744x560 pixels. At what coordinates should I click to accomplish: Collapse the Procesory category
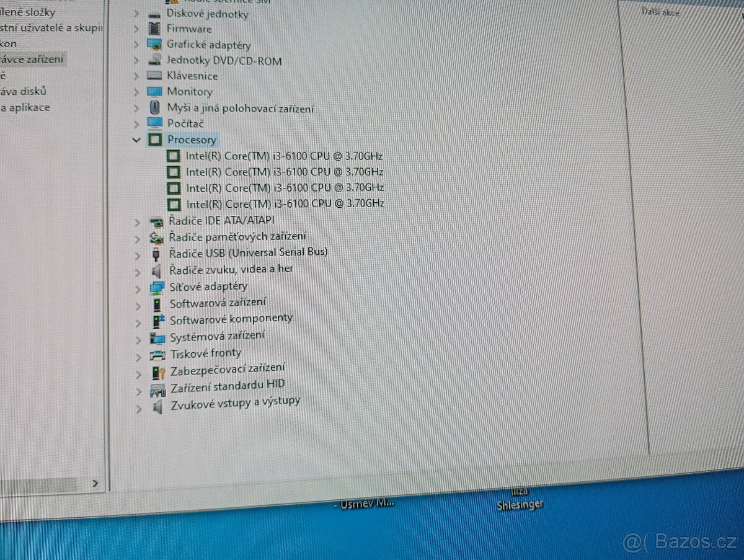(x=136, y=140)
